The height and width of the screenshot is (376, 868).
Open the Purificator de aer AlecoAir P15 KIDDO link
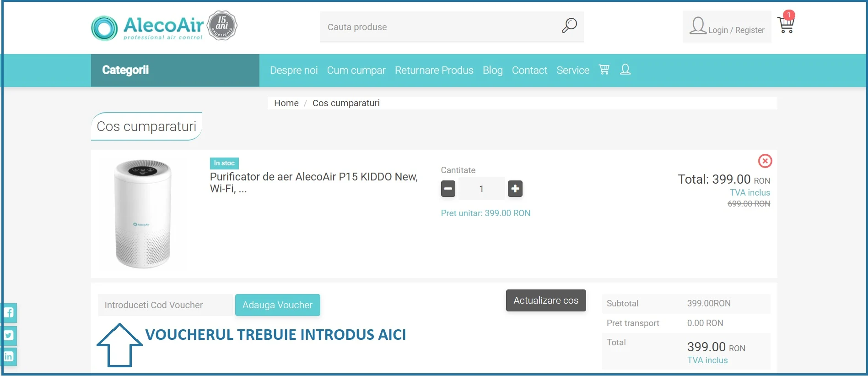point(314,183)
